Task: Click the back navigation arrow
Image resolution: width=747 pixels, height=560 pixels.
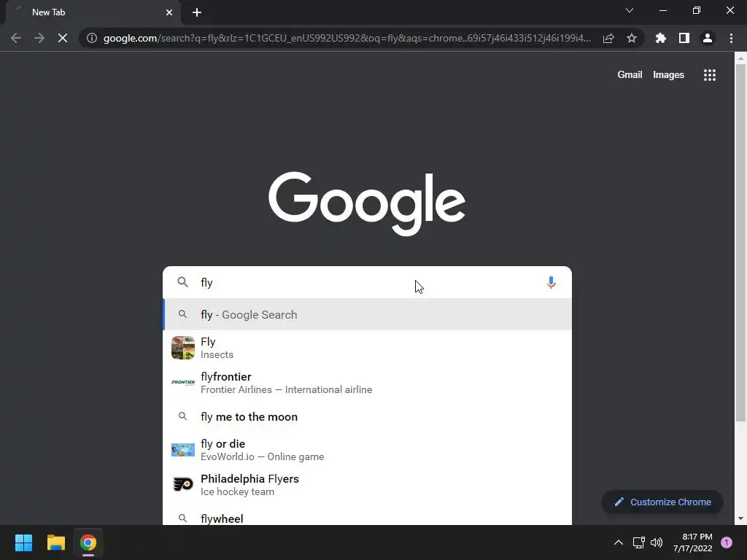Action: pos(16,38)
